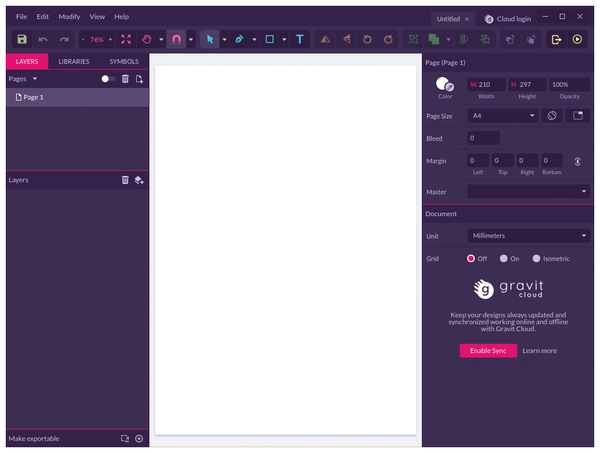
Task: Select the hand pan tool
Action: click(x=147, y=39)
